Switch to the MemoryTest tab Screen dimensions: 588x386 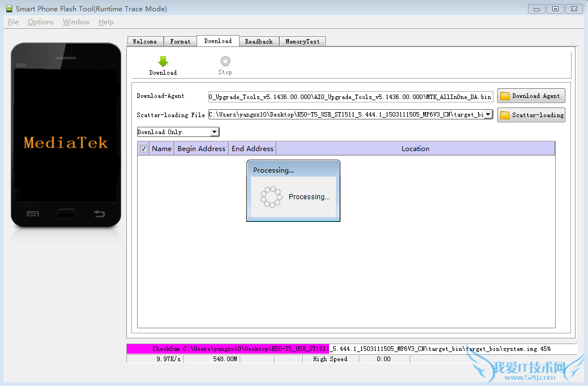click(x=302, y=41)
